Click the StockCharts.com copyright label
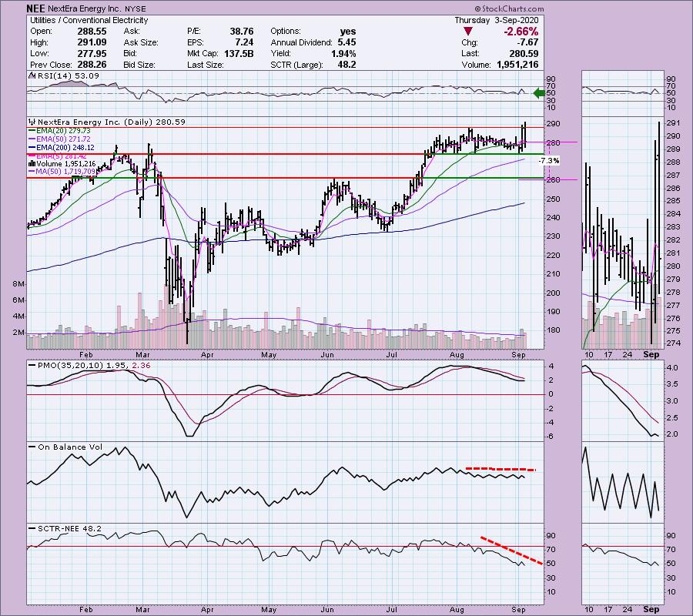The image size is (693, 616). point(510,8)
